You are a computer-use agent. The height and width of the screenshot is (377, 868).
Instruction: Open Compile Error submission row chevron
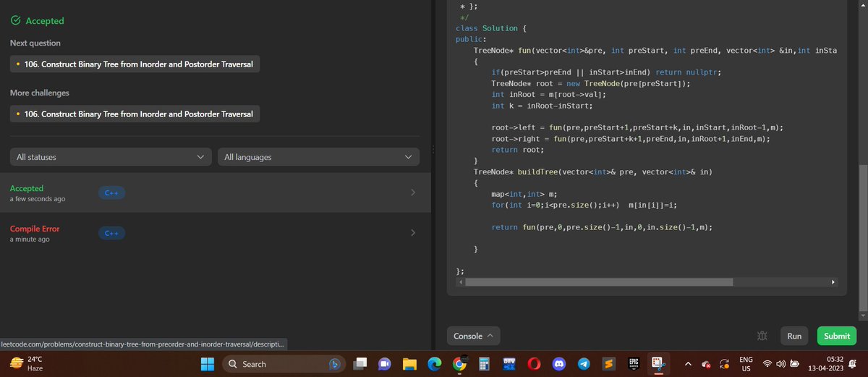pos(413,233)
